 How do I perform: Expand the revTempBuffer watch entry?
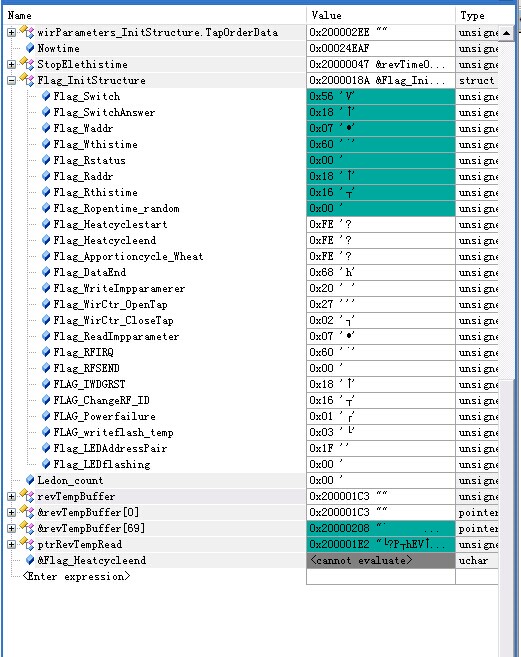tap(12, 497)
